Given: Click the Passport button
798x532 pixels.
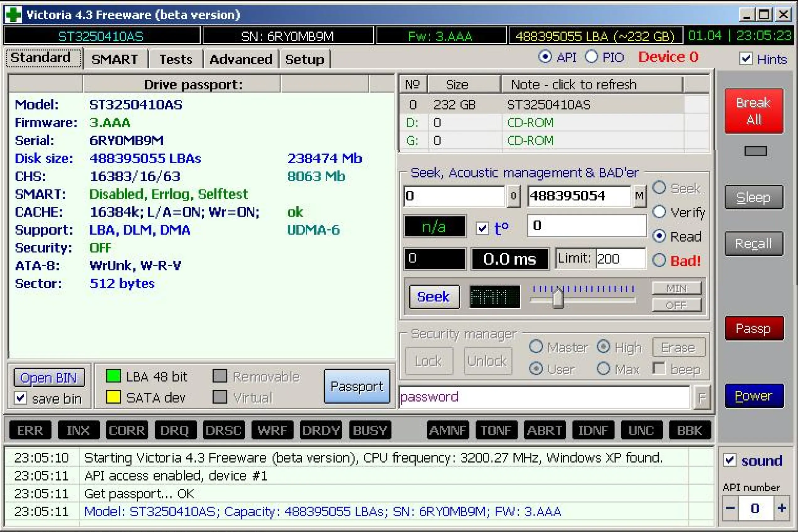Looking at the screenshot, I should pyautogui.click(x=357, y=386).
